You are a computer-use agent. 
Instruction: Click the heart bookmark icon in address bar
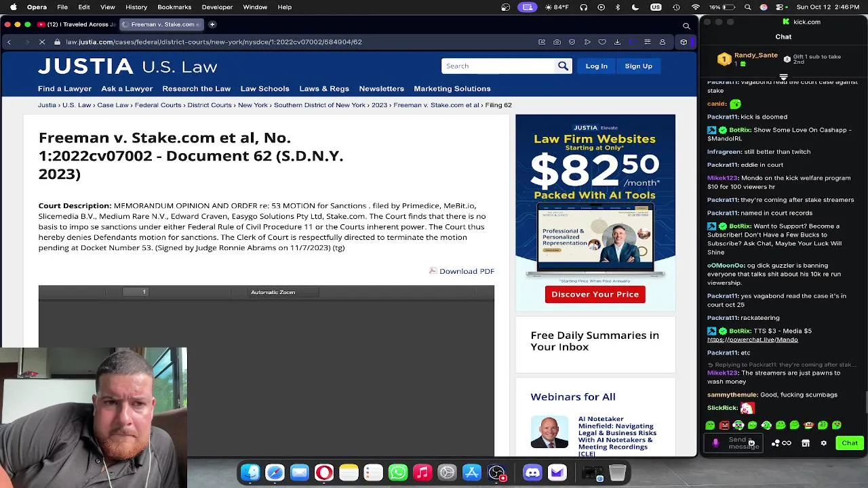click(x=602, y=42)
